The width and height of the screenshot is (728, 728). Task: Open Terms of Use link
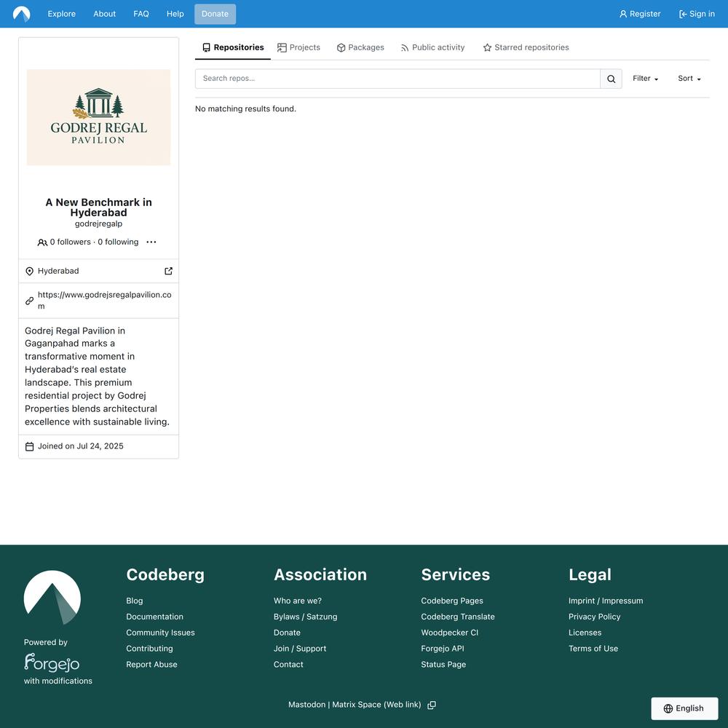[593, 649]
